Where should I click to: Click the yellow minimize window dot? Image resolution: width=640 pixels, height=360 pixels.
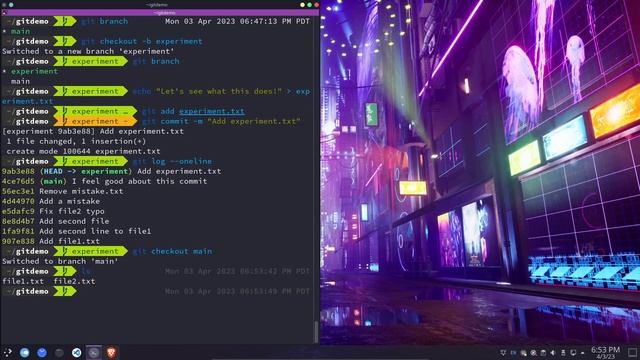point(302,5)
